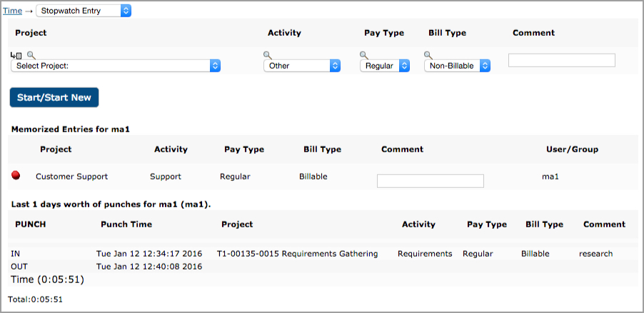Click the Regular pay type in the IN punch row

click(x=478, y=254)
